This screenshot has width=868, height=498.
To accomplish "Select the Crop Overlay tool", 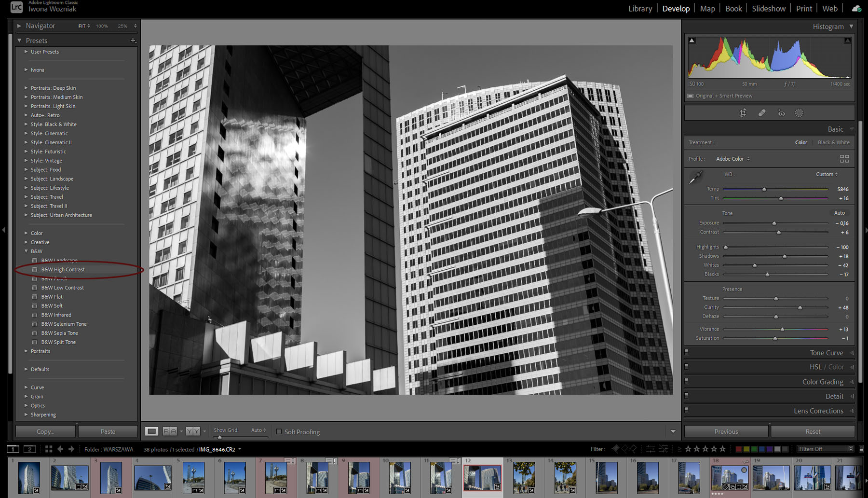I will (743, 112).
